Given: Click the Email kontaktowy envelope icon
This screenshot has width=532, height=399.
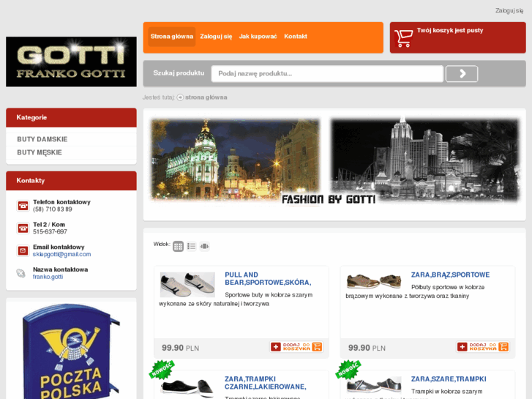Looking at the screenshot, I should (x=23, y=250).
